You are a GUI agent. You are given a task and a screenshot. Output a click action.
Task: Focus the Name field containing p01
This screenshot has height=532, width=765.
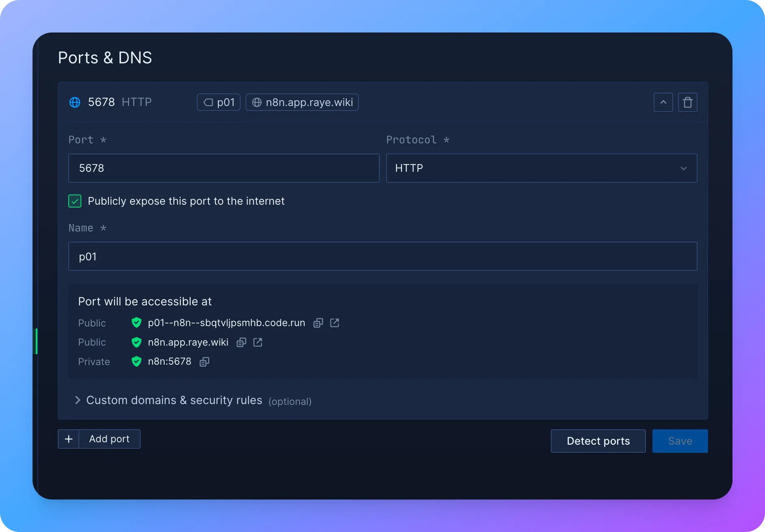click(x=383, y=256)
